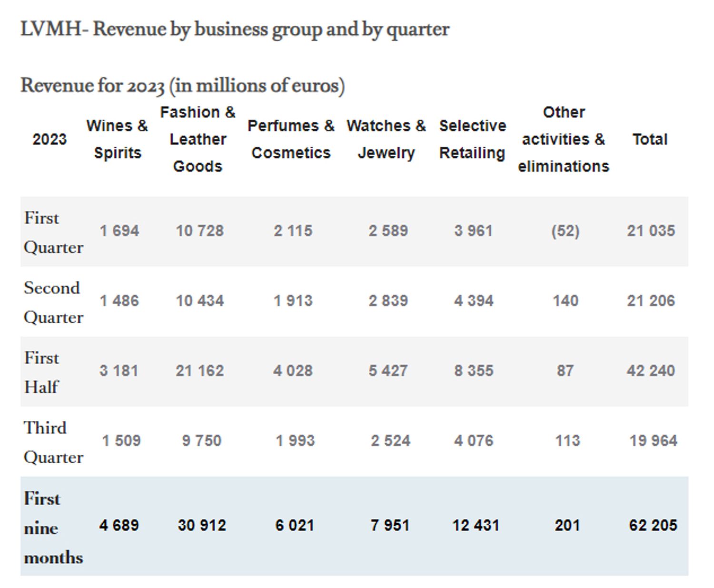The height and width of the screenshot is (588, 714).
Task: Click First Quarter Retailing value '3 961'
Action: [x=474, y=231]
